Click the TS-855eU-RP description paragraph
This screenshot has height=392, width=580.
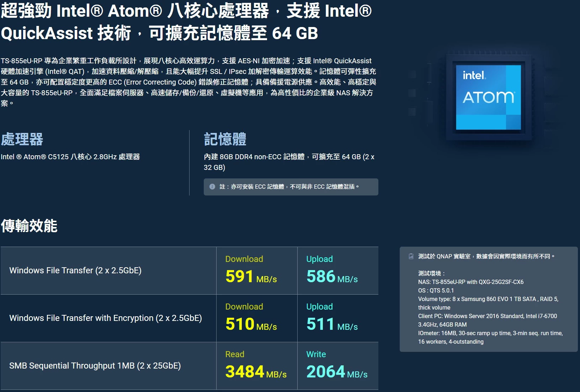click(x=188, y=82)
